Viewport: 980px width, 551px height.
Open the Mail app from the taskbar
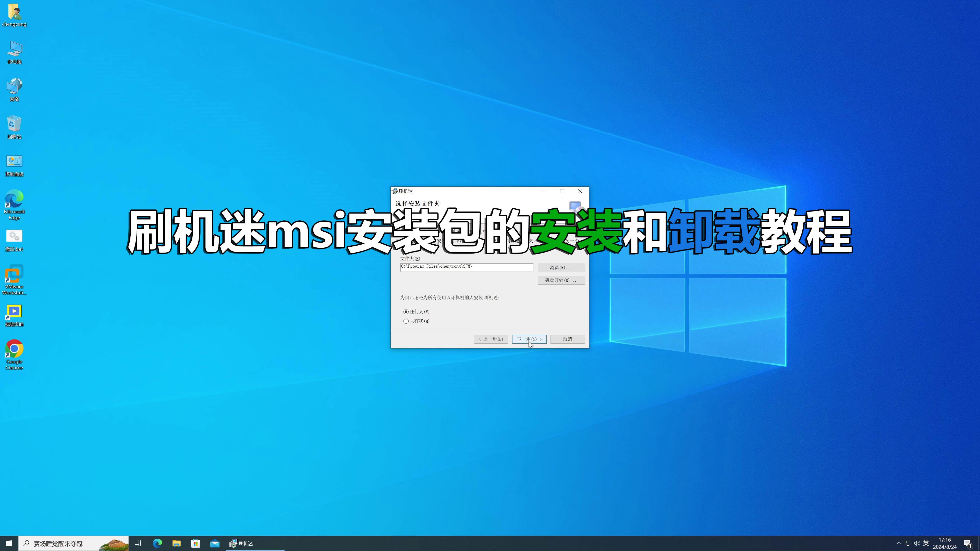tap(215, 543)
